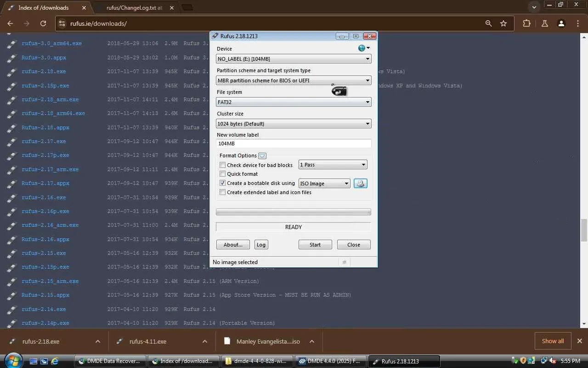Click the select ISO image disc icon
The width and height of the screenshot is (588, 368).
361,184
